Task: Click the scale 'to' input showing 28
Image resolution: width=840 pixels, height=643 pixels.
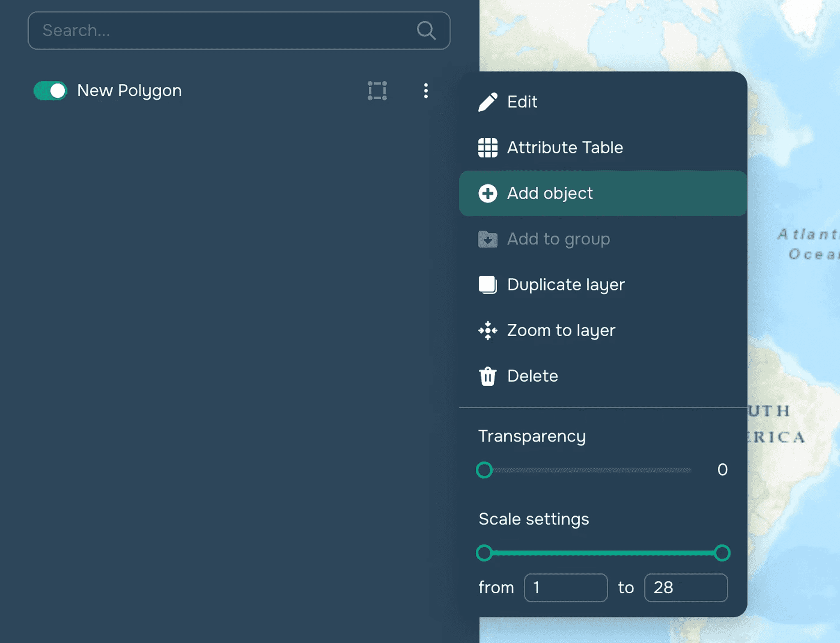Action: click(x=685, y=588)
